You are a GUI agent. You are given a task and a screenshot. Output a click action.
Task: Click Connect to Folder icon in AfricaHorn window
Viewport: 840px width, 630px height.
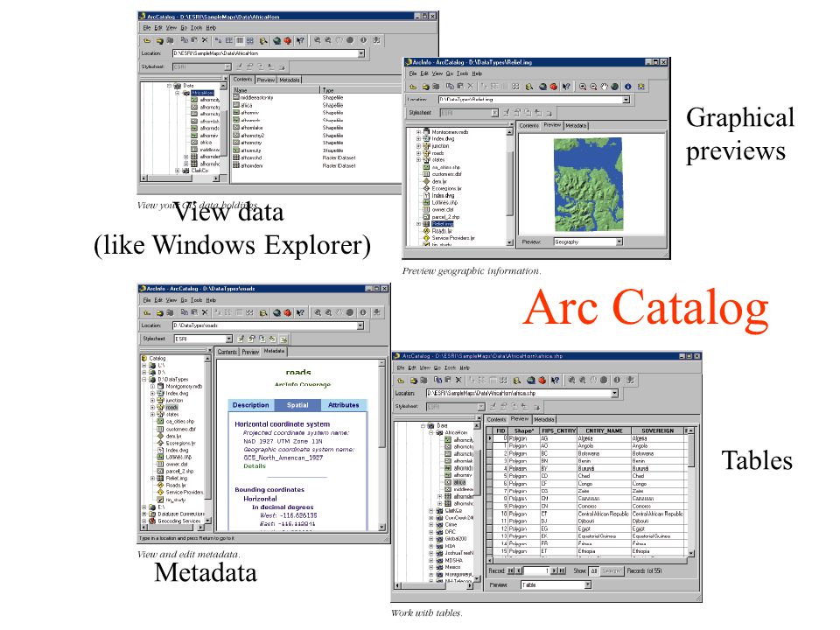(x=159, y=40)
